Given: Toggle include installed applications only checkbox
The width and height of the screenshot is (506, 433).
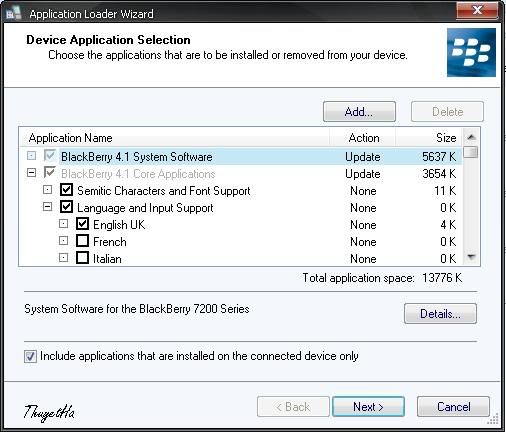Looking at the screenshot, I should [30, 356].
